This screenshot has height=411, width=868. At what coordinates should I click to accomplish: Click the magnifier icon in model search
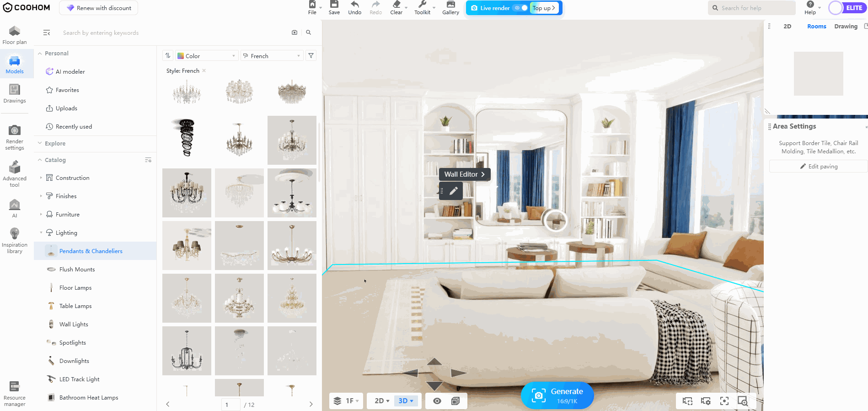[309, 32]
